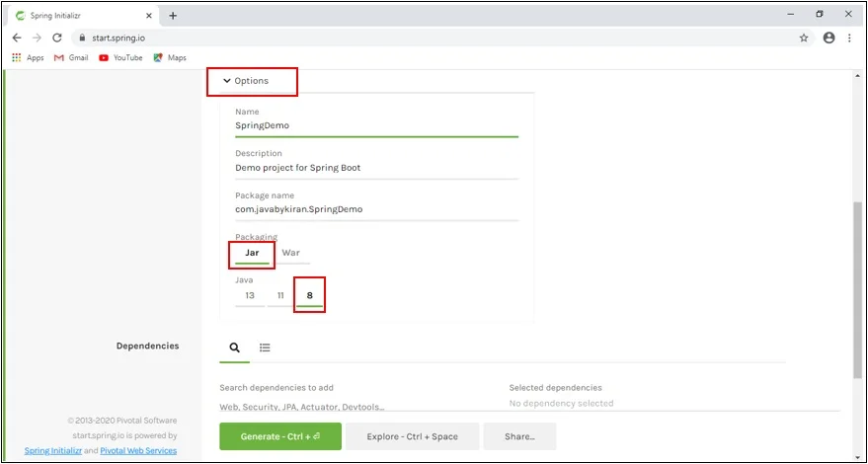Choose Java version 11
This screenshot has height=464, width=868.
(x=280, y=295)
